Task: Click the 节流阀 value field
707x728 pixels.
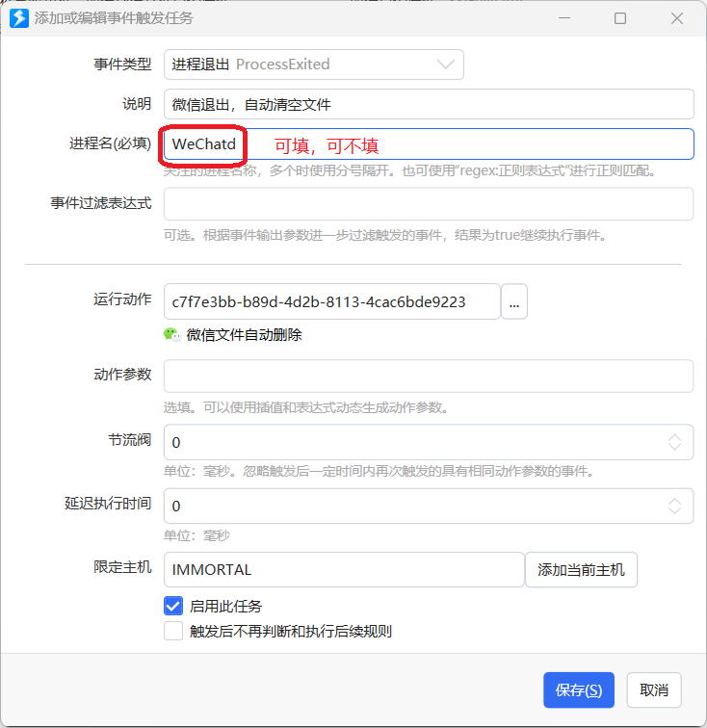Action: point(429,442)
